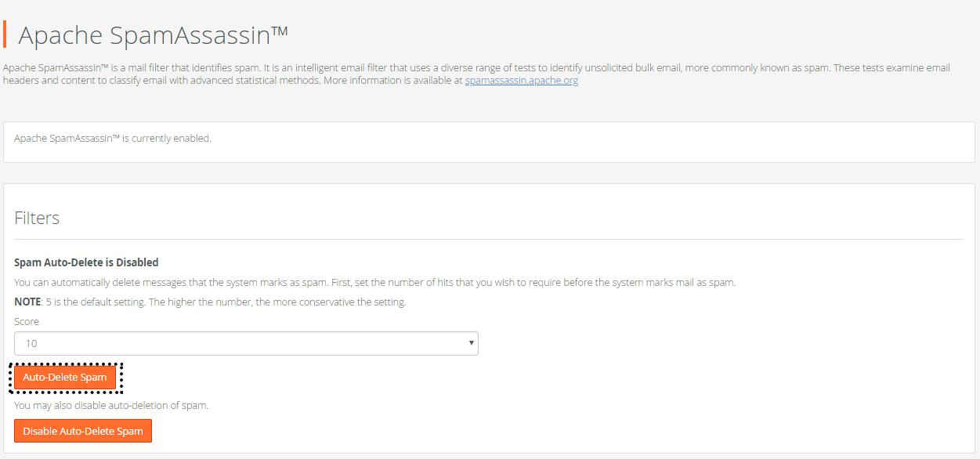Open the spamassassin.apache.org link

(522, 80)
